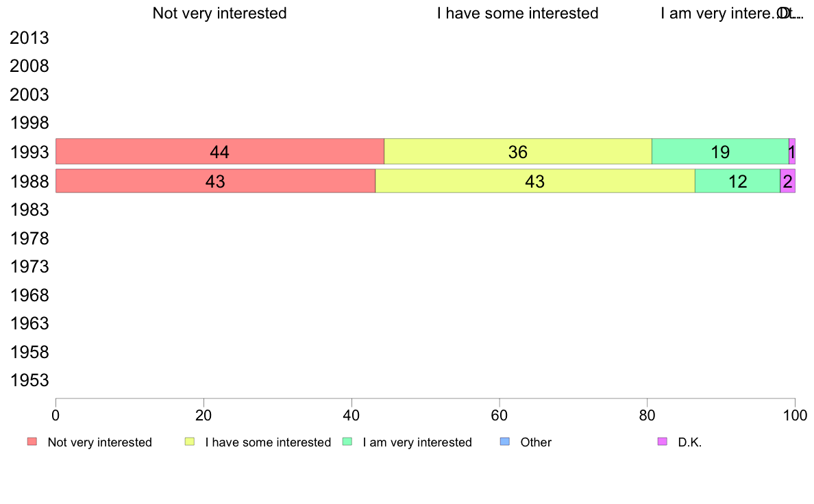Viewport: 814px width, 504px height.
Task: Click the red Not very interested legend swatch
Action: click(x=32, y=442)
